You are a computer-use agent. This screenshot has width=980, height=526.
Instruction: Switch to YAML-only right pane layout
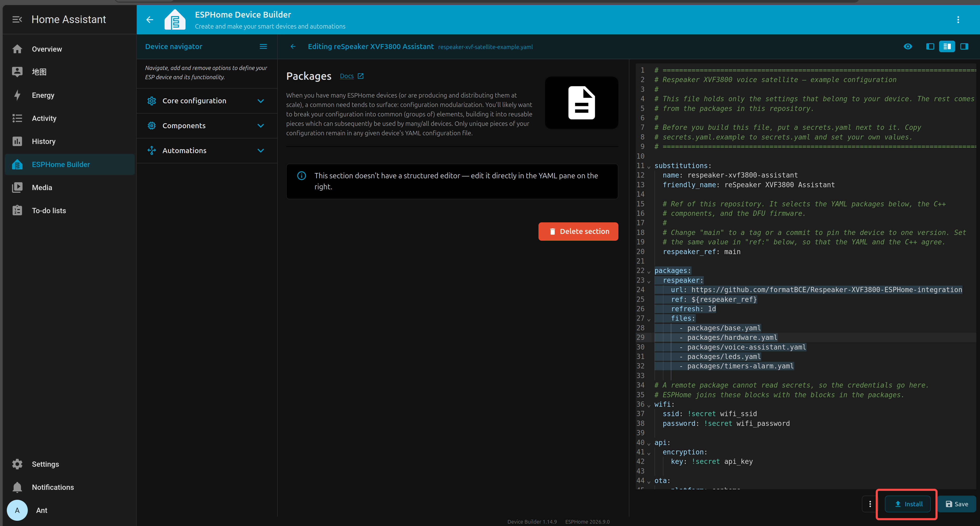click(x=964, y=46)
